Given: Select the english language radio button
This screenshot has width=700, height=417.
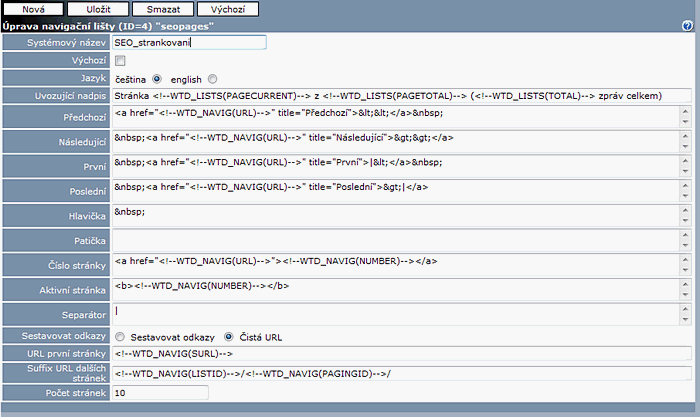Looking at the screenshot, I should tap(213, 78).
